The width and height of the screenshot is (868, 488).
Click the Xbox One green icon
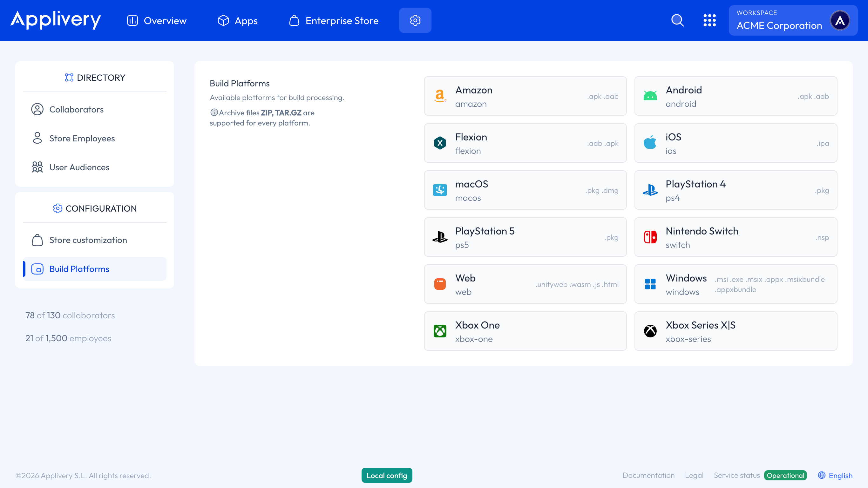(x=440, y=331)
